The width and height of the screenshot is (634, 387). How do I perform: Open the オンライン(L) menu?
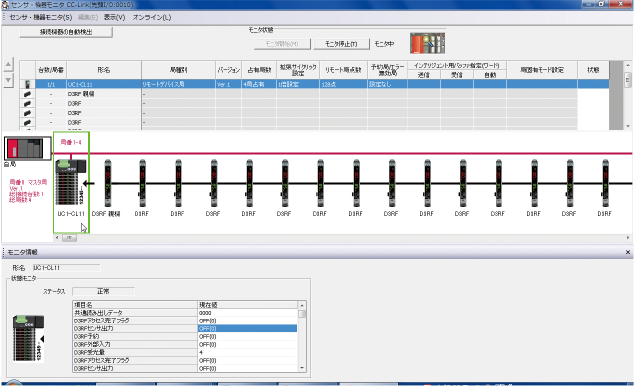[x=152, y=17]
